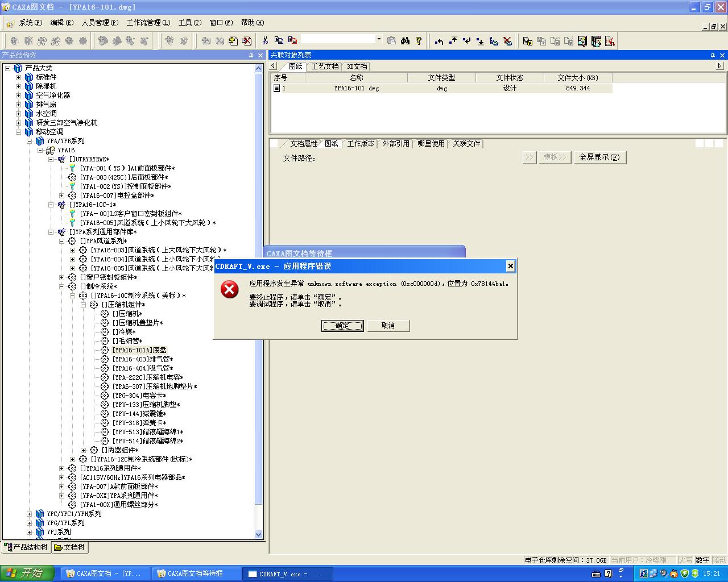Switch to the 文档属性 tab
Image resolution: width=728 pixels, height=582 pixels.
coord(304,144)
